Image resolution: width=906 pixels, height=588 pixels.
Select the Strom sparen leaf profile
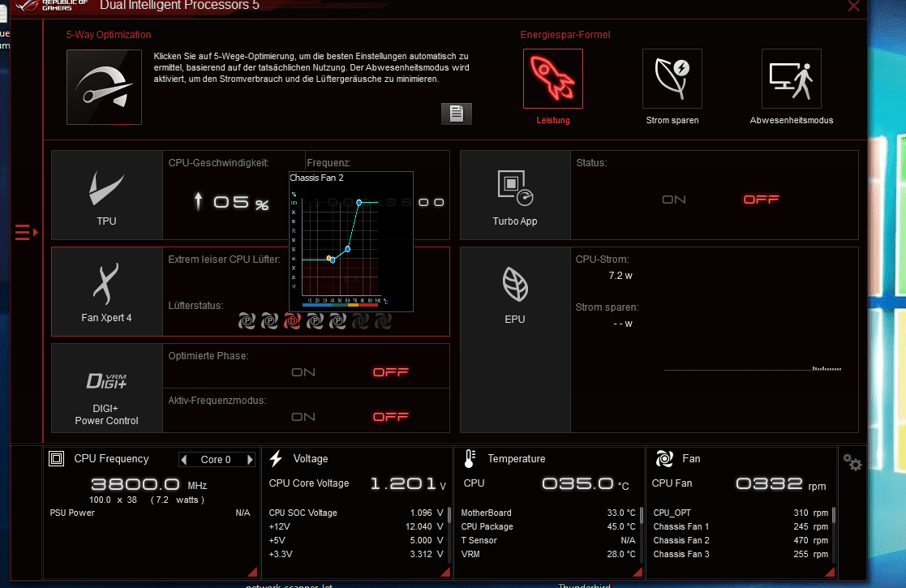coord(672,79)
